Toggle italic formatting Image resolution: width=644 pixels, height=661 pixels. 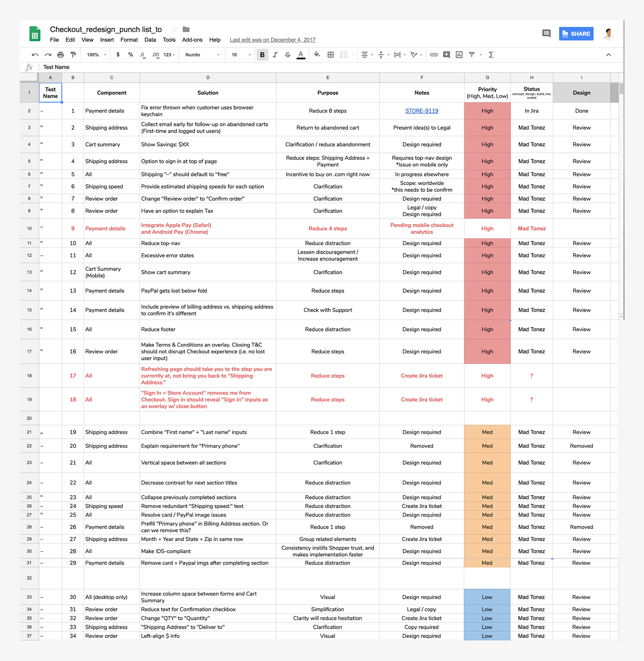[275, 55]
